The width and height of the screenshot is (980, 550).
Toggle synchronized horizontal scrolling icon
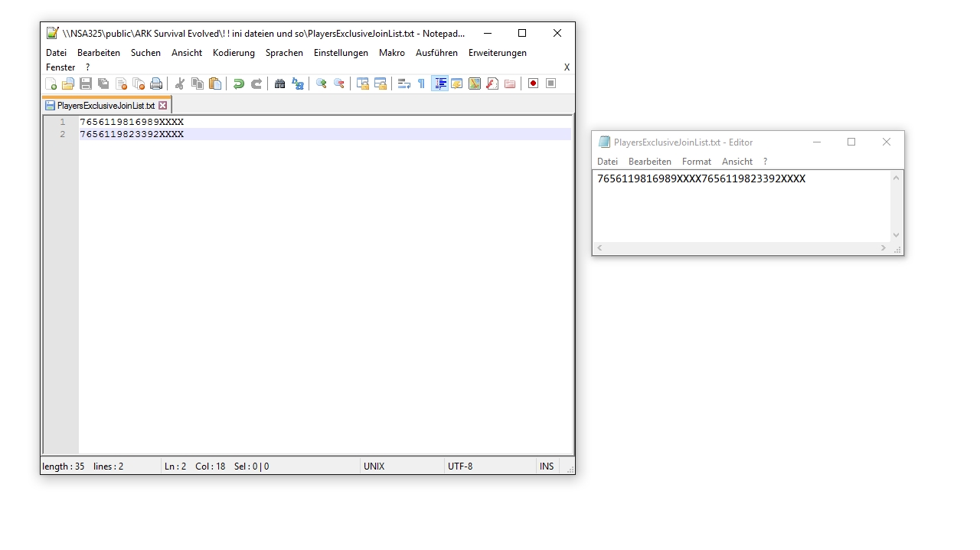pyautogui.click(x=381, y=83)
